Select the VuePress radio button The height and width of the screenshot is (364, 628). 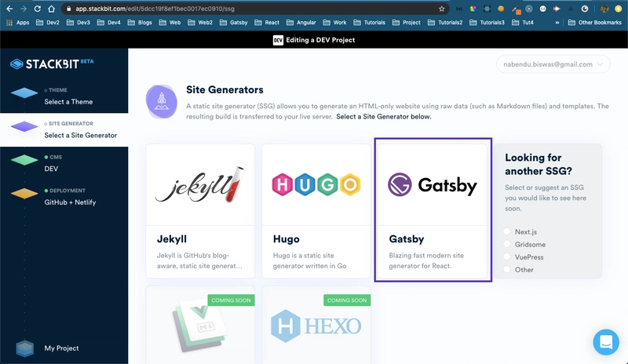tap(507, 257)
